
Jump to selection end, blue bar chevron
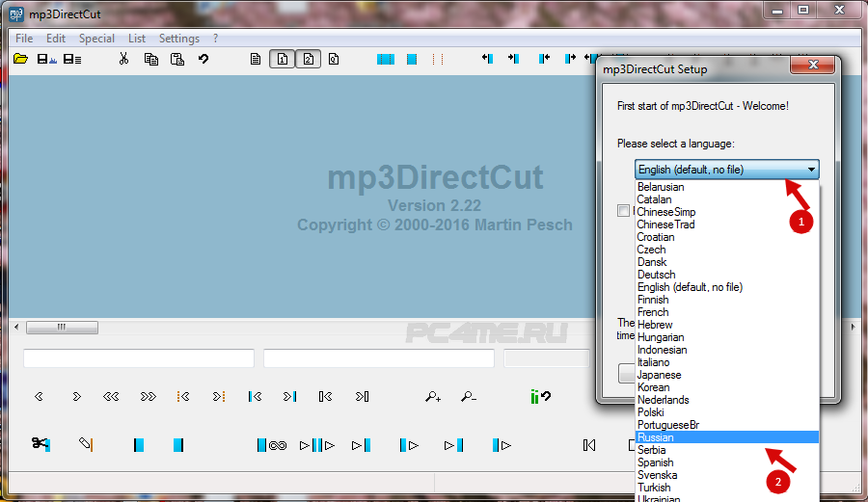[289, 396]
